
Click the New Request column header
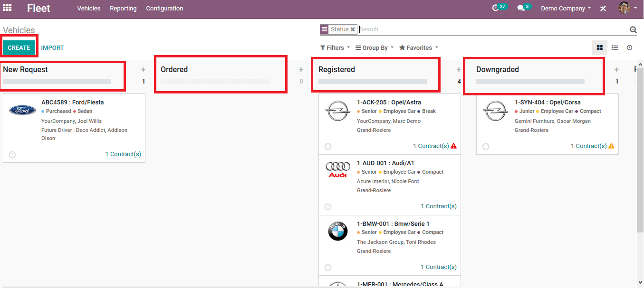[25, 70]
